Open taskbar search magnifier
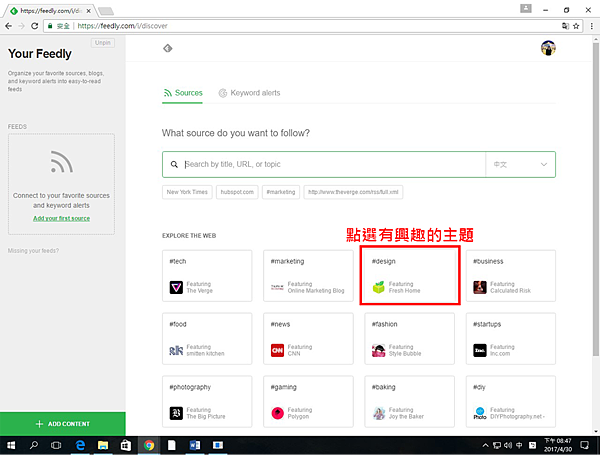Screen dimensions: 600x458 [x=34, y=445]
